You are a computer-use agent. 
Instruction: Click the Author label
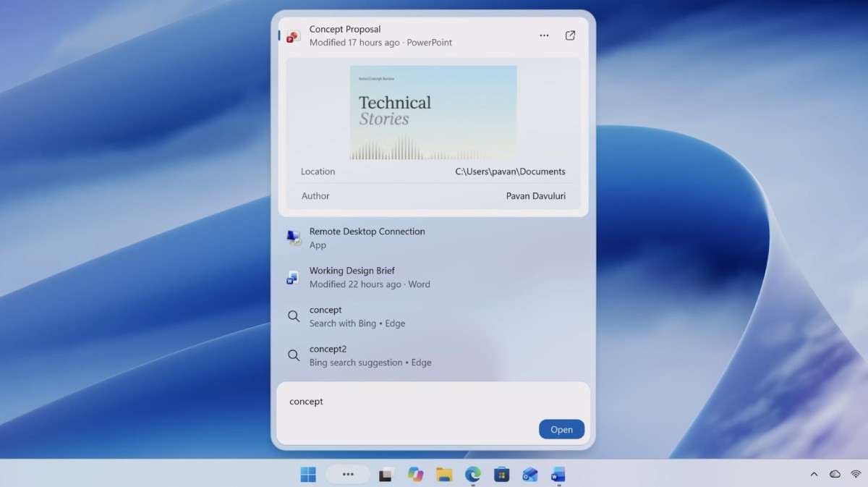315,196
